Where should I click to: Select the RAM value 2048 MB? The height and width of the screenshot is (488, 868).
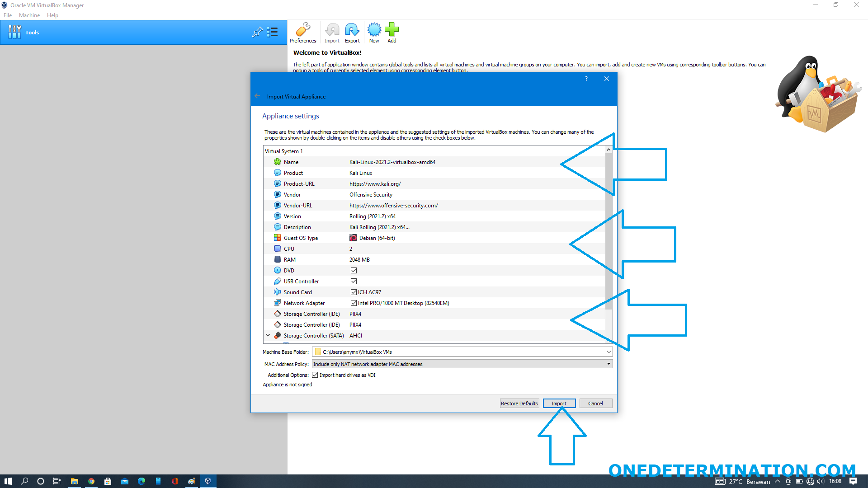[x=359, y=259]
